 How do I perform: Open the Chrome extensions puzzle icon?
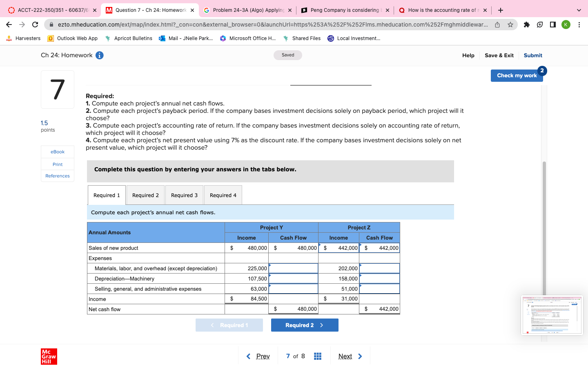526,25
